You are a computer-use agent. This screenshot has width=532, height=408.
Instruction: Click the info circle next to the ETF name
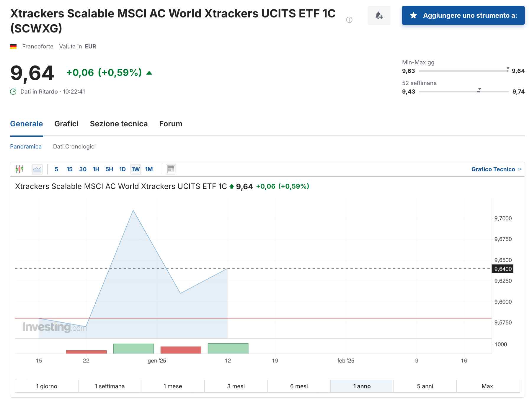tap(350, 19)
